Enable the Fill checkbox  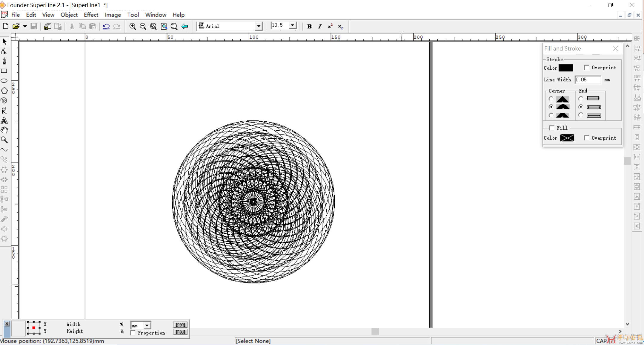pyautogui.click(x=552, y=128)
